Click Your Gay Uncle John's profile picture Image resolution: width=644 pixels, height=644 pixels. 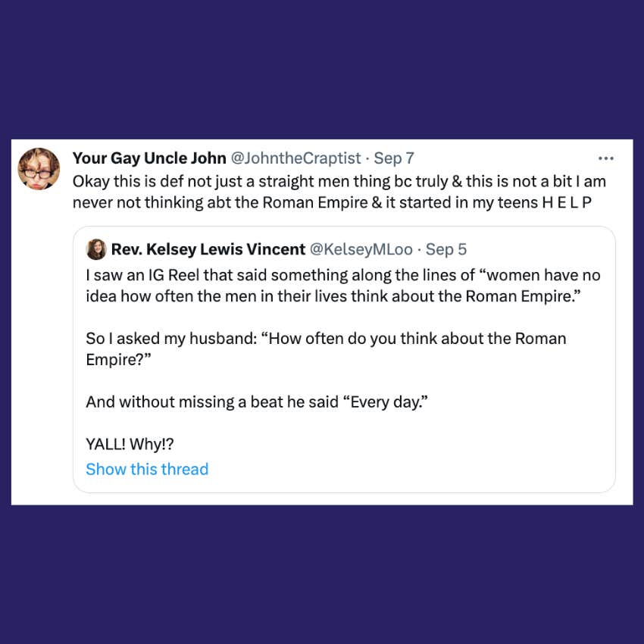point(39,168)
